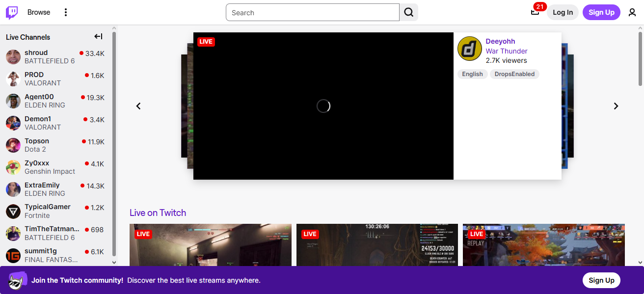Open summit1g's channel avatar
Screen dimensions: 644x294
pyautogui.click(x=13, y=256)
